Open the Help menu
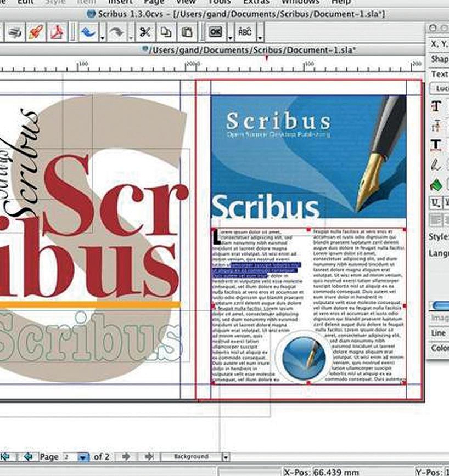The width and height of the screenshot is (449, 476). pos(341,2)
